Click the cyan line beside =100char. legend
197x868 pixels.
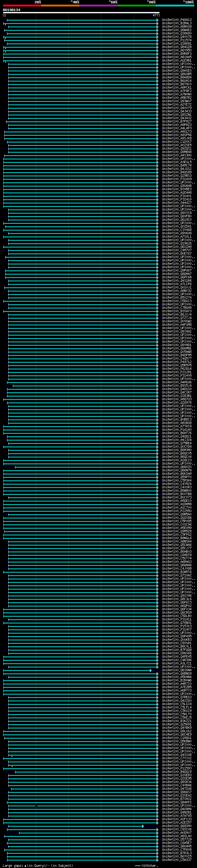[137, 866]
